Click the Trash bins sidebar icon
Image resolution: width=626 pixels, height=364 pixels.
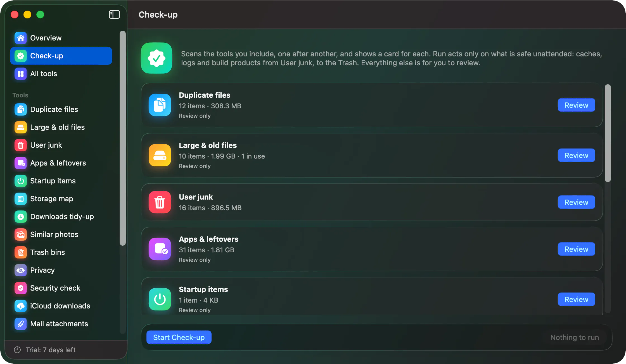pos(21,252)
